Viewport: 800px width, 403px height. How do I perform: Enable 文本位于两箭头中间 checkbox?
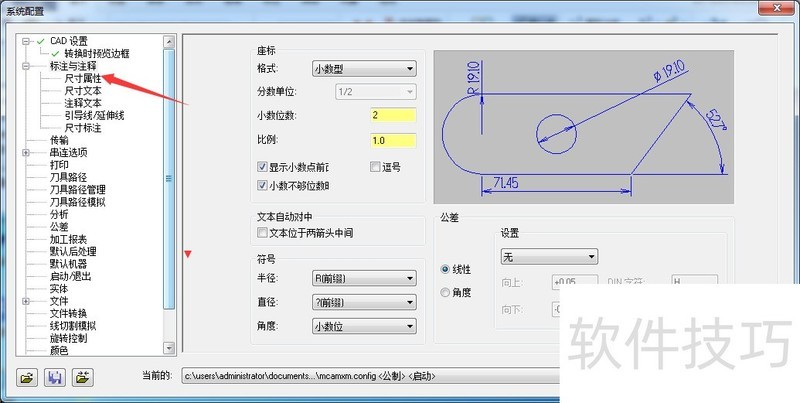(262, 233)
